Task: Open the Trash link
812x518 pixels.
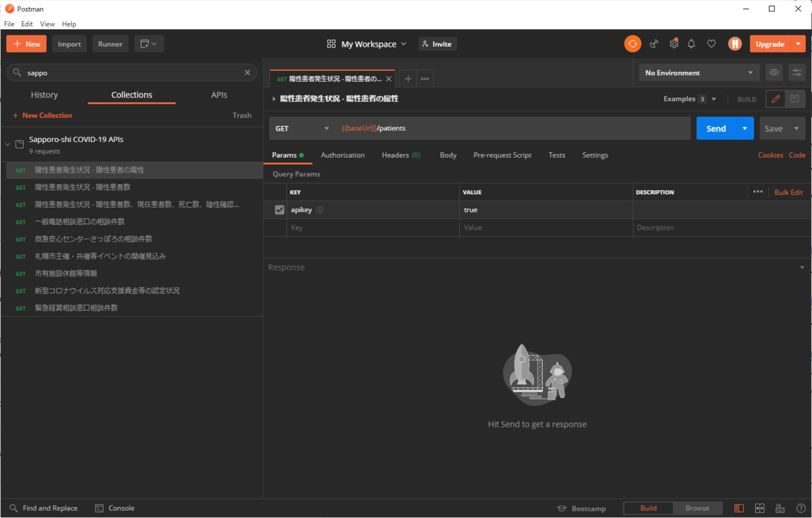Action: [242, 116]
